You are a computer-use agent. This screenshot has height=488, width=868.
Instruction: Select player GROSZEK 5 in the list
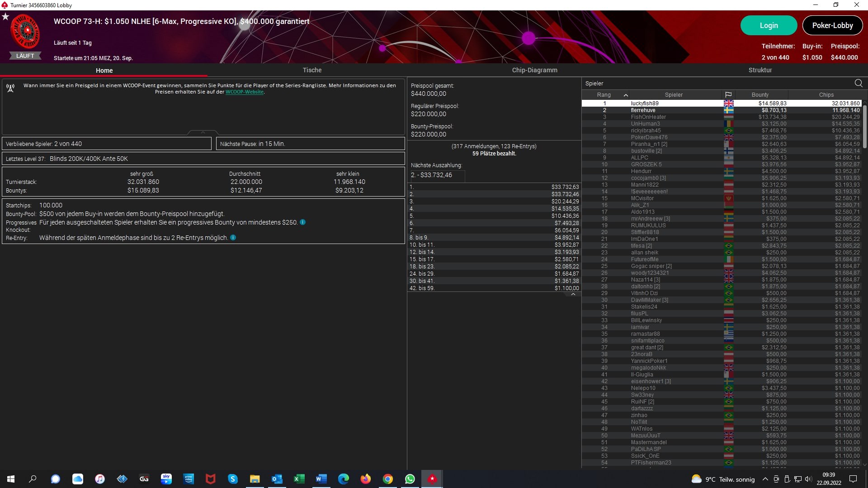722,164
